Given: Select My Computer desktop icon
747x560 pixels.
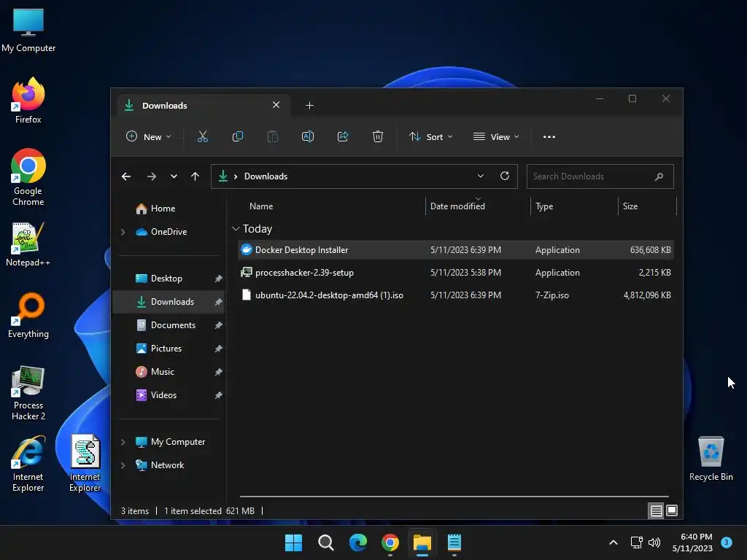Looking at the screenshot, I should pos(28,29).
